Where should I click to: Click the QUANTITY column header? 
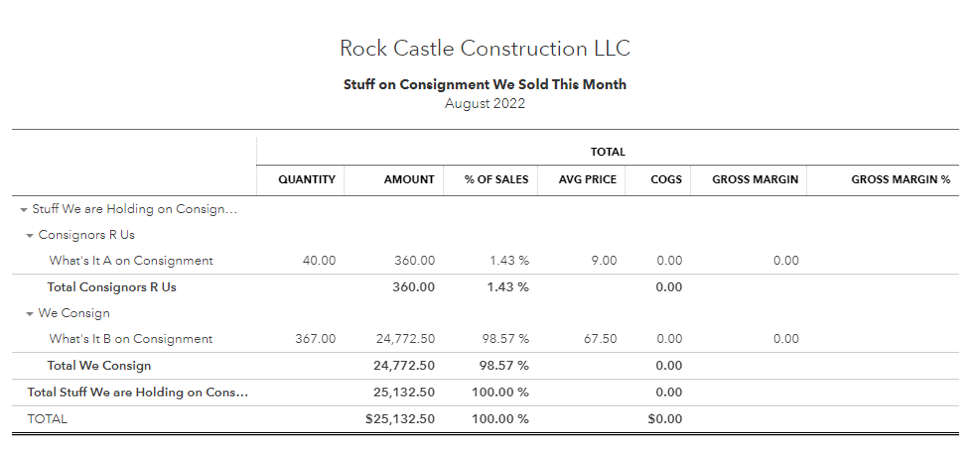tap(306, 180)
